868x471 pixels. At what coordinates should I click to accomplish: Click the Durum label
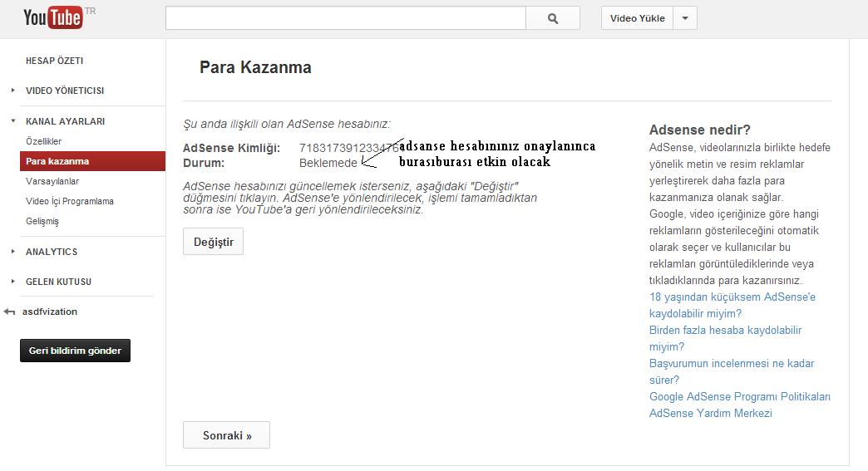click(204, 163)
